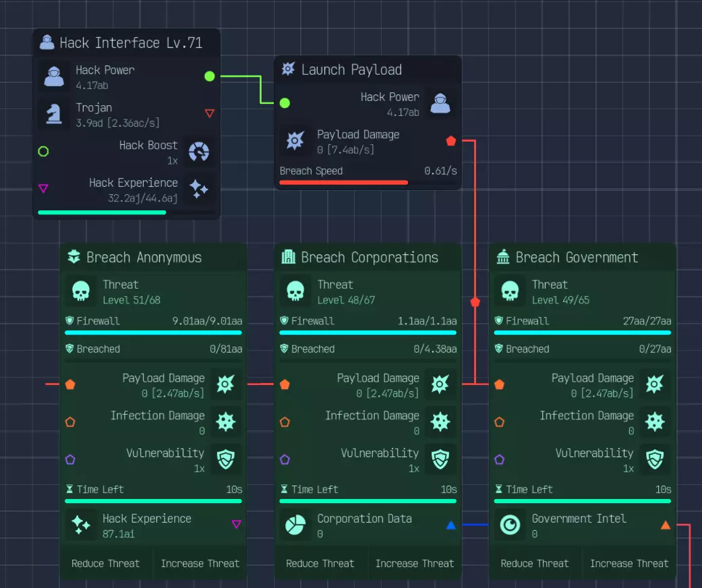Increase Threat on Breach Anonymous

point(200,563)
